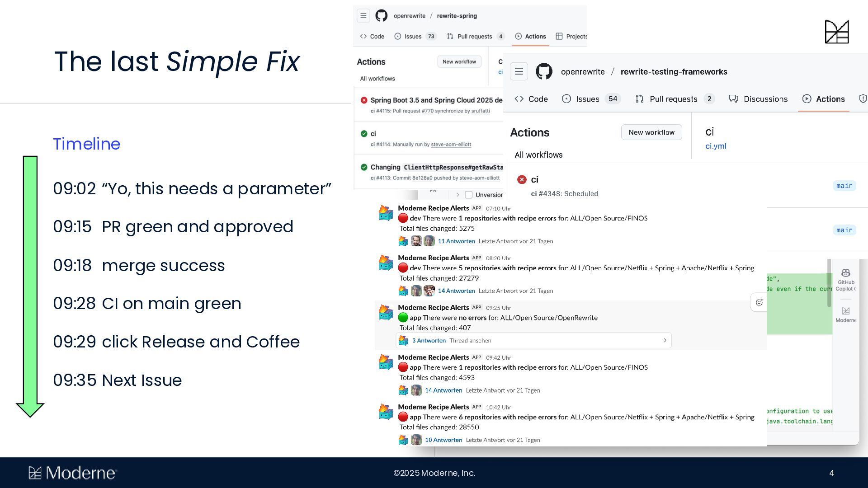Expand the chevron beside Unversioned item
The width and height of the screenshot is (868, 488).
point(458,195)
